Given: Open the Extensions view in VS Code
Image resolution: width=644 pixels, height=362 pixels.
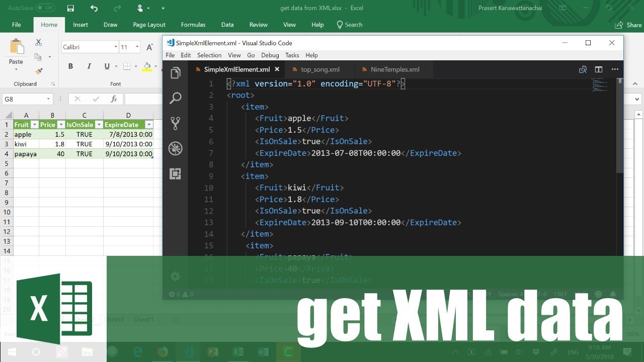Looking at the screenshot, I should tap(175, 174).
